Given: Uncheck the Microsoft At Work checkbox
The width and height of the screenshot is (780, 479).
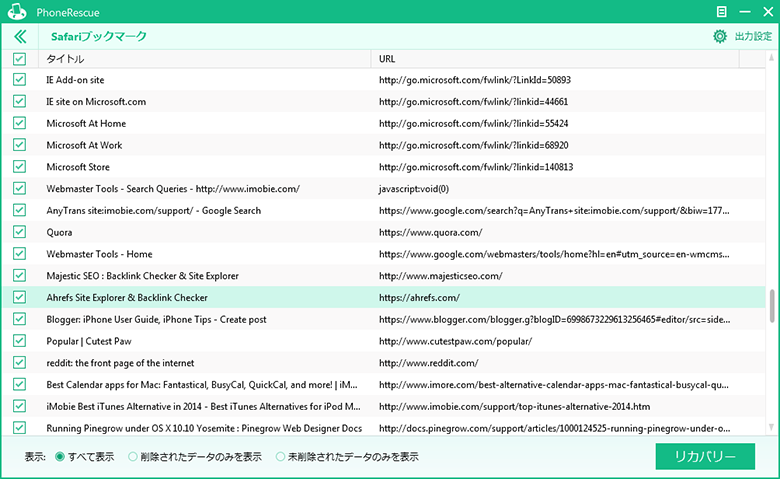Looking at the screenshot, I should click(x=19, y=145).
